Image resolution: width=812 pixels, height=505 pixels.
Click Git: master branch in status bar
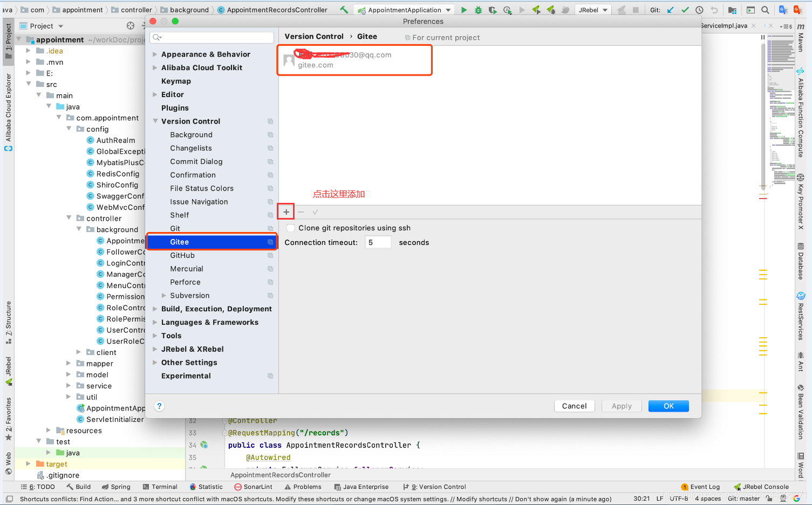coord(743,499)
